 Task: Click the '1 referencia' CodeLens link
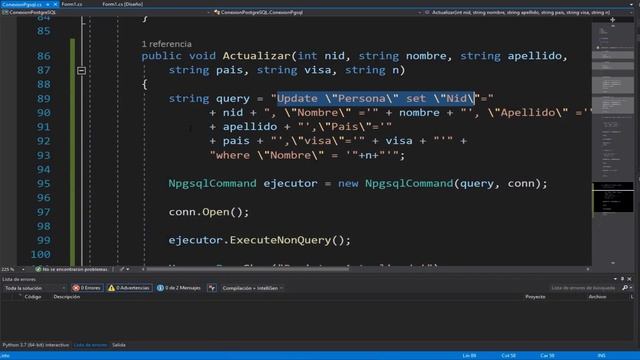coord(167,44)
